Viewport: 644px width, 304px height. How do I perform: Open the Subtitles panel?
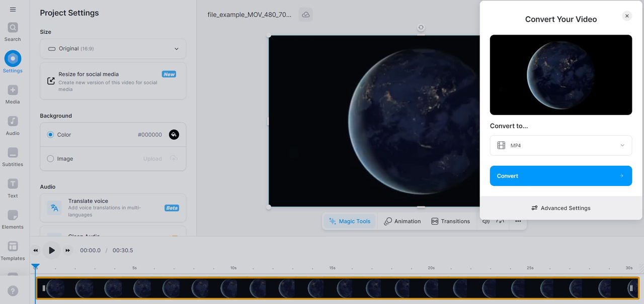tap(13, 157)
